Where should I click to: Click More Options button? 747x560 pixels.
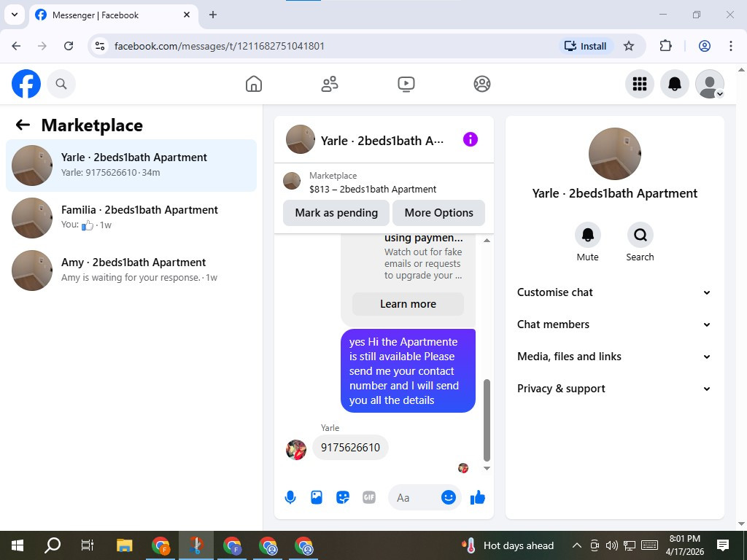tap(438, 213)
